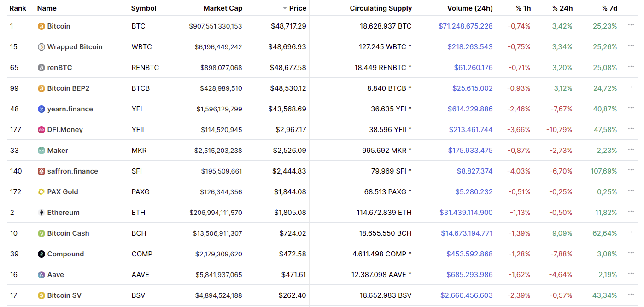Click the PAX Gold logo icon
Screen dimensions: 644x307
coord(41,192)
